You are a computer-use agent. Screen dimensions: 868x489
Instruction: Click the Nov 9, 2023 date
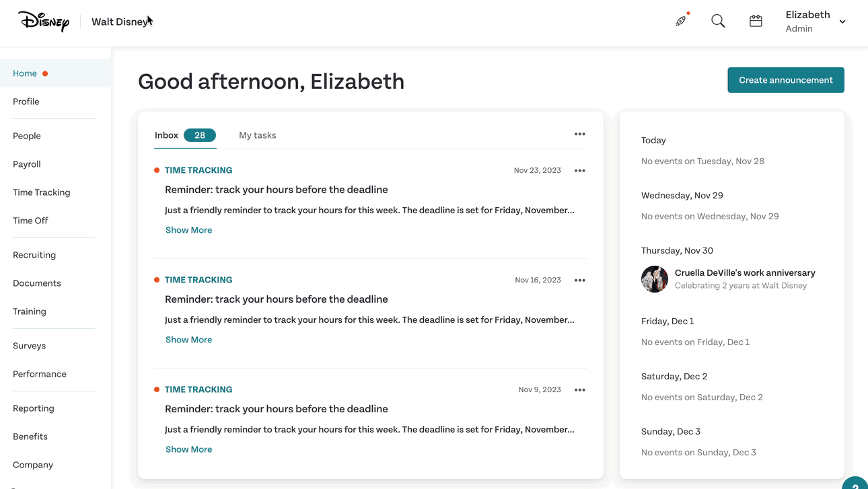tap(540, 389)
